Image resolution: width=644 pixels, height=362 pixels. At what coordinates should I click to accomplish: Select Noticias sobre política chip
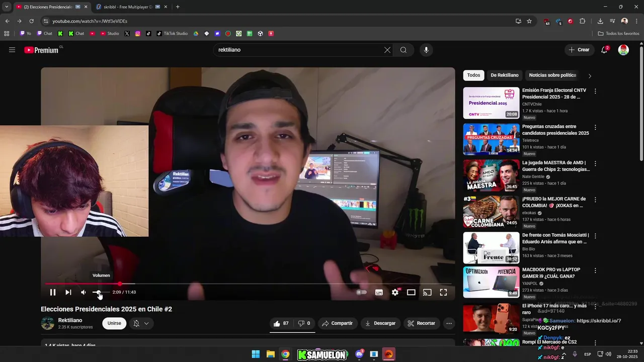[552, 75]
